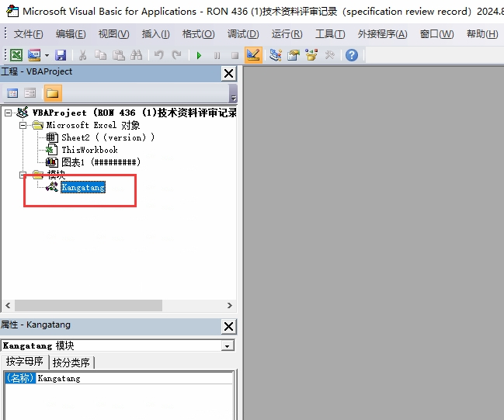The image size is (504, 420).
Task: Toggle Folders view in project pane
Action: click(x=53, y=93)
